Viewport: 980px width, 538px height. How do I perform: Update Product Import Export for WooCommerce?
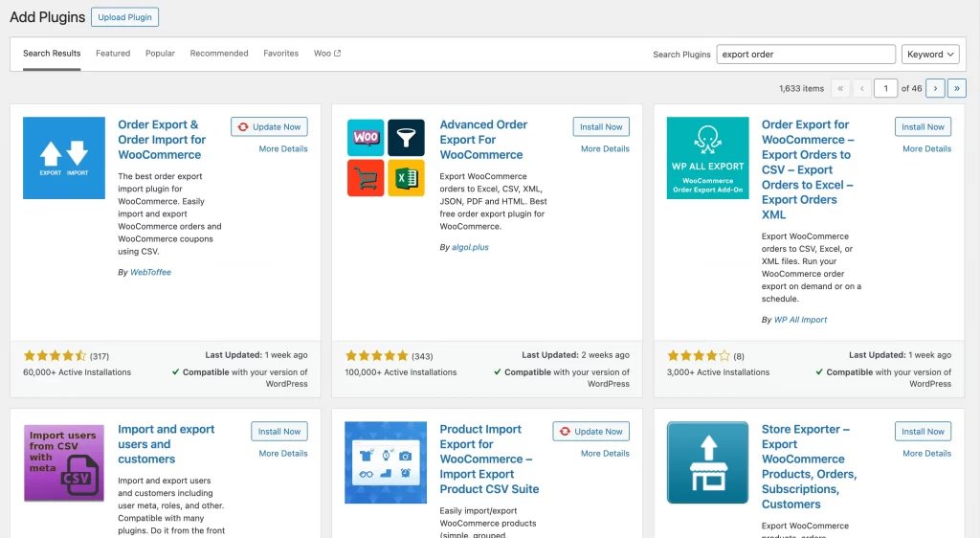591,431
